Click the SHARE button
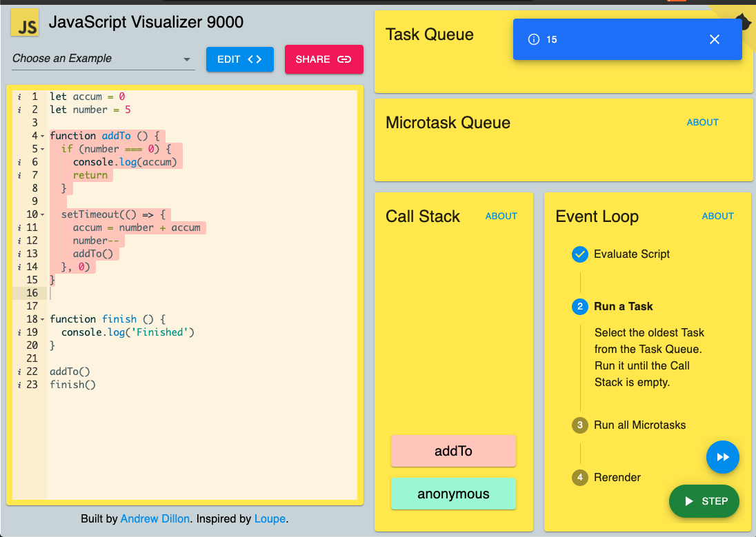Viewport: 756px width, 537px height. 324,59
